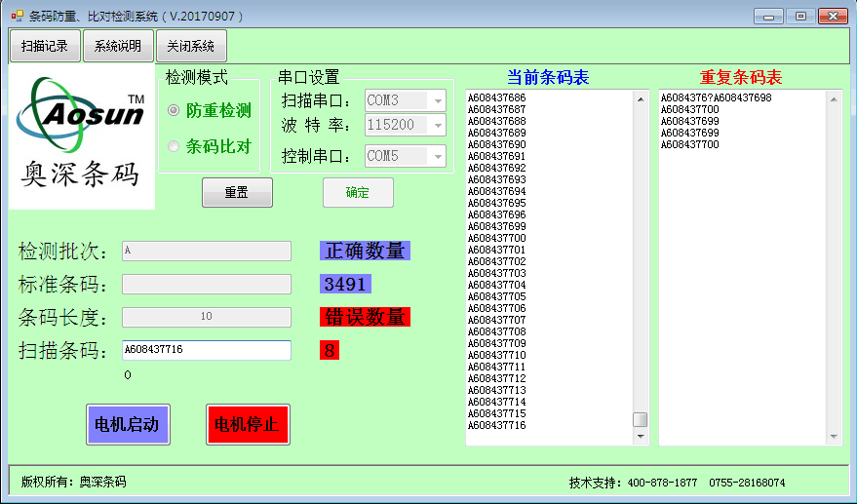Select the 条码比对 radio option
The image size is (857, 504).
[174, 147]
